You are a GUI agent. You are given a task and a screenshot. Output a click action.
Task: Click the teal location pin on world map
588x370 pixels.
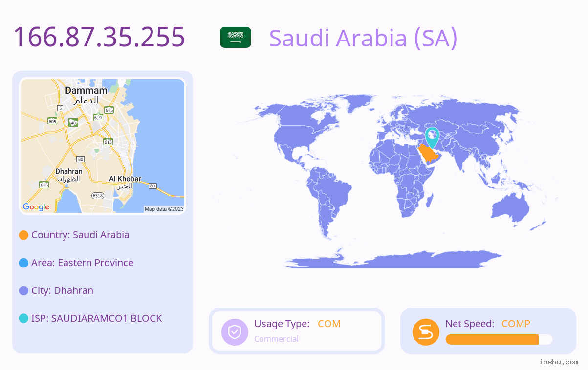tap(432, 138)
